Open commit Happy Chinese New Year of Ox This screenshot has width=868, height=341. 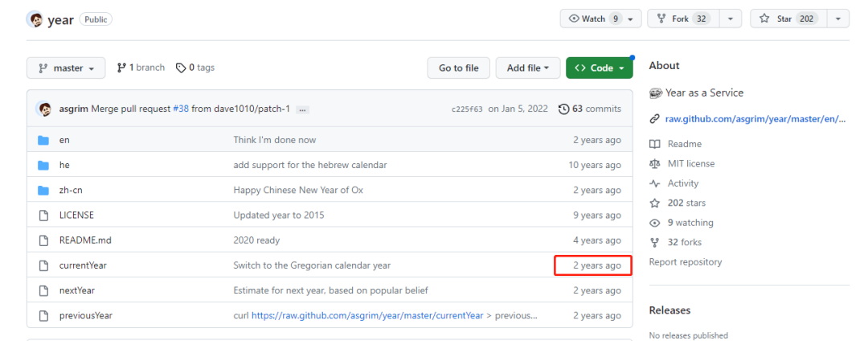298,190
